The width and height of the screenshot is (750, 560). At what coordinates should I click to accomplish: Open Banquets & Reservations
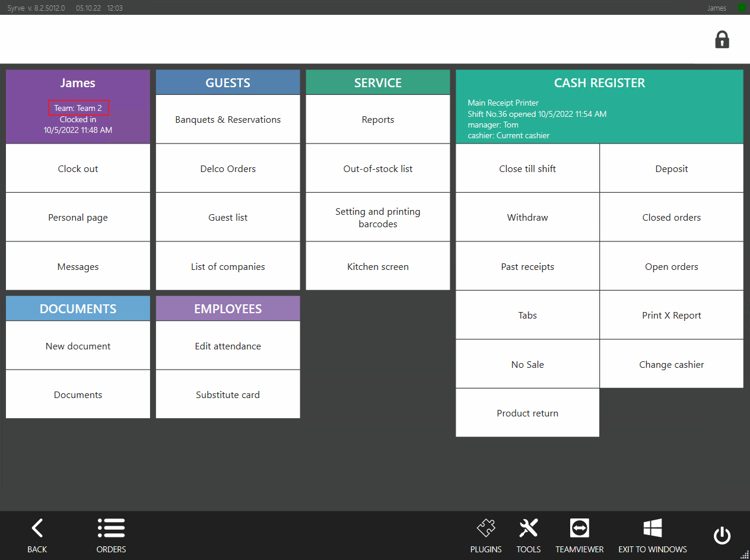pos(228,119)
